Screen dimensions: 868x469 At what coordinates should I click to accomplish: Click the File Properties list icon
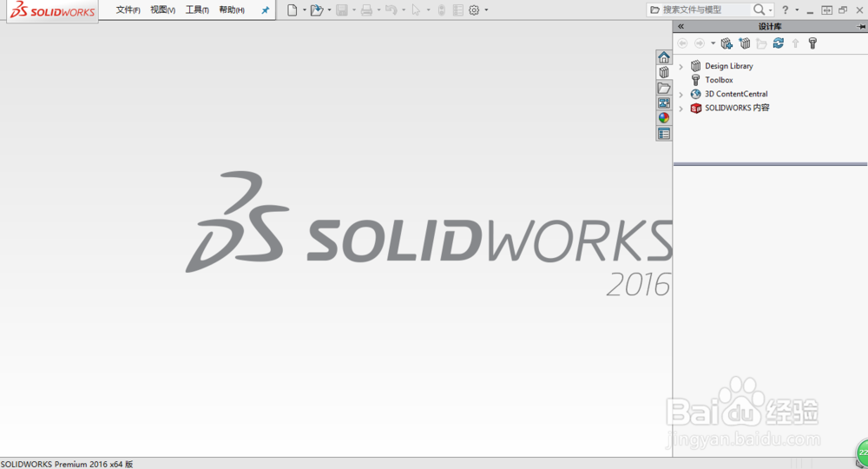(457, 10)
